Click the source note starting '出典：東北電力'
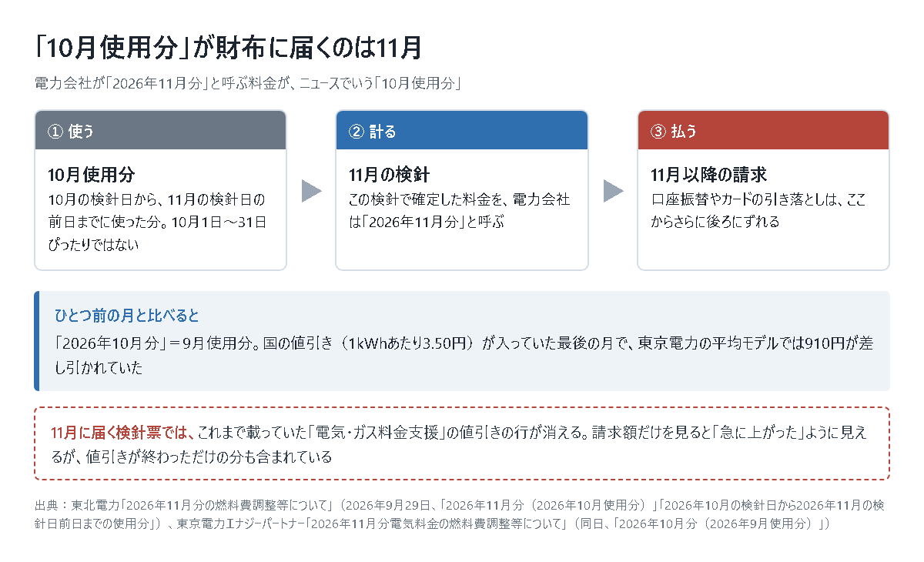Viewport: 924px width, 562px height. point(459,515)
